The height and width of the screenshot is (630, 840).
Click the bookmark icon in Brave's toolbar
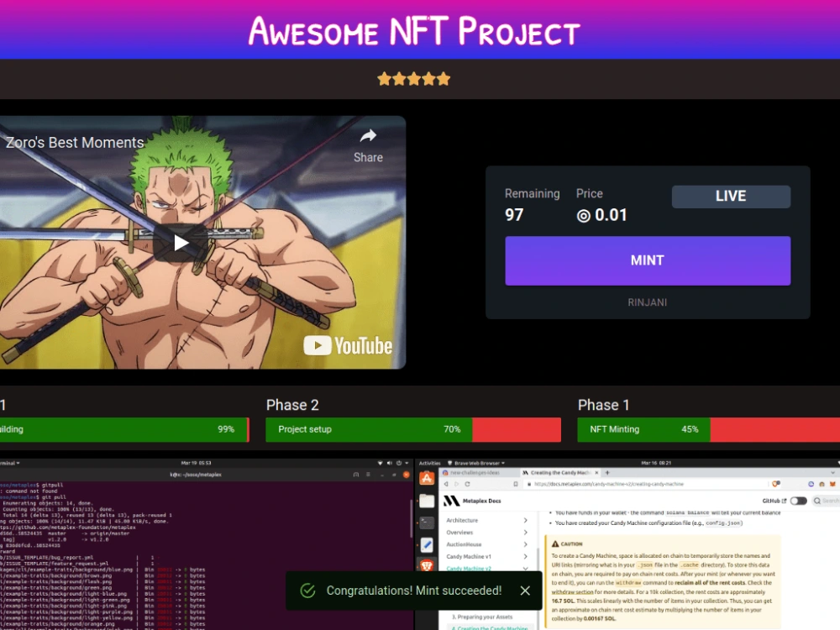516,484
